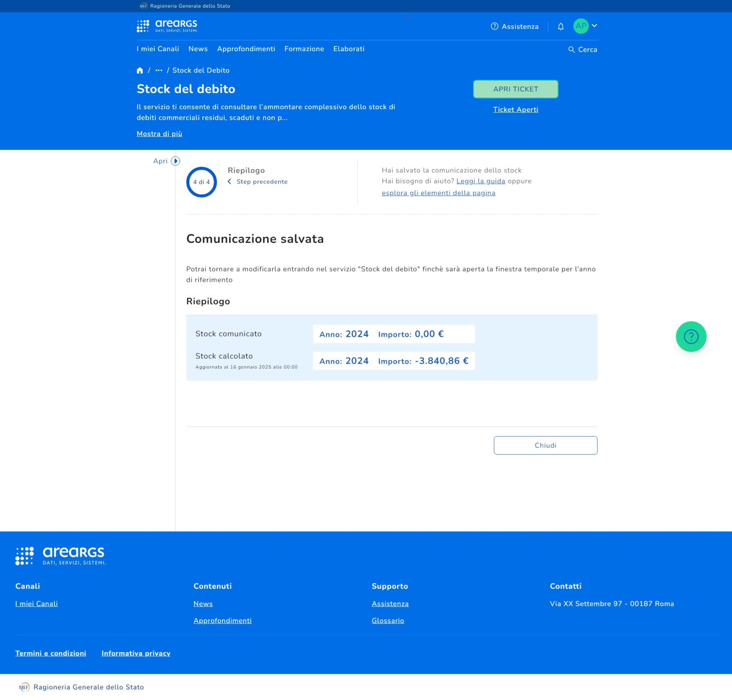Expand the breadcrumb ellipsis
The height and width of the screenshot is (700, 732).
(x=159, y=70)
